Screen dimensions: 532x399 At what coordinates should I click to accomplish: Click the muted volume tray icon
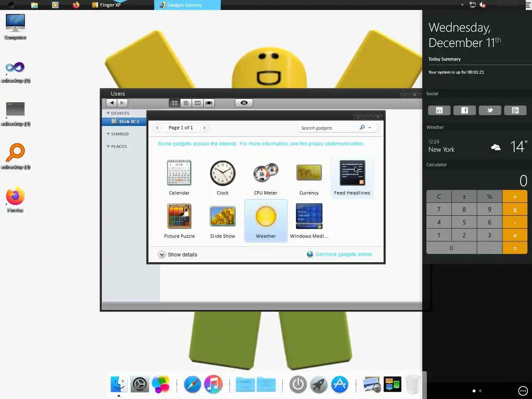click(x=483, y=5)
